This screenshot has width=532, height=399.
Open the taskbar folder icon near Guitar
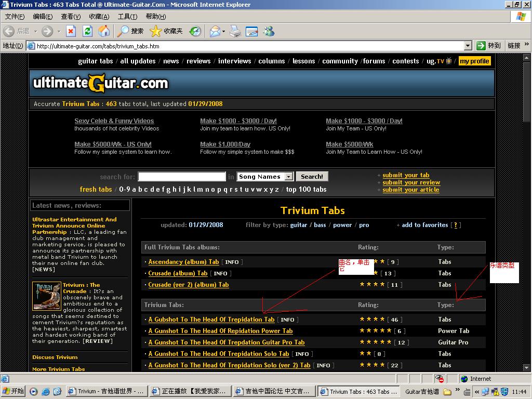coord(447,392)
